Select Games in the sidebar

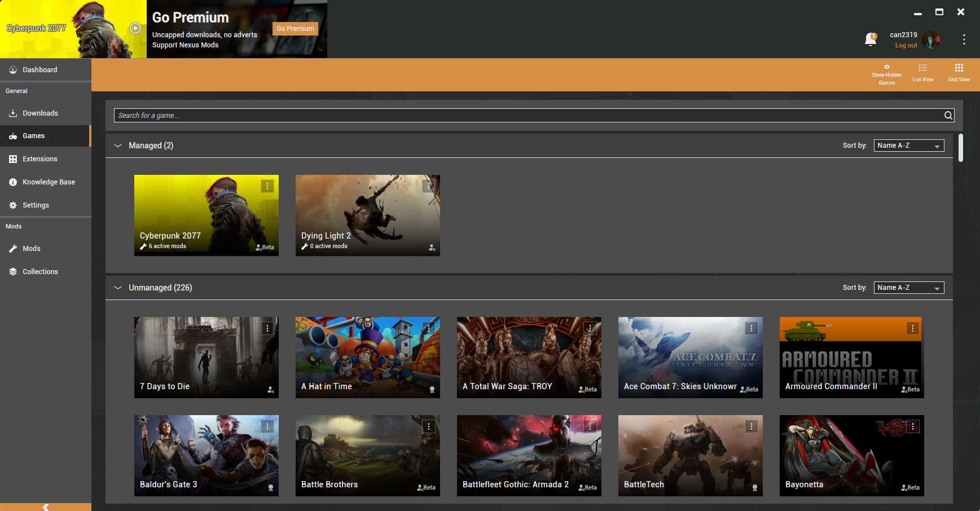(45, 136)
